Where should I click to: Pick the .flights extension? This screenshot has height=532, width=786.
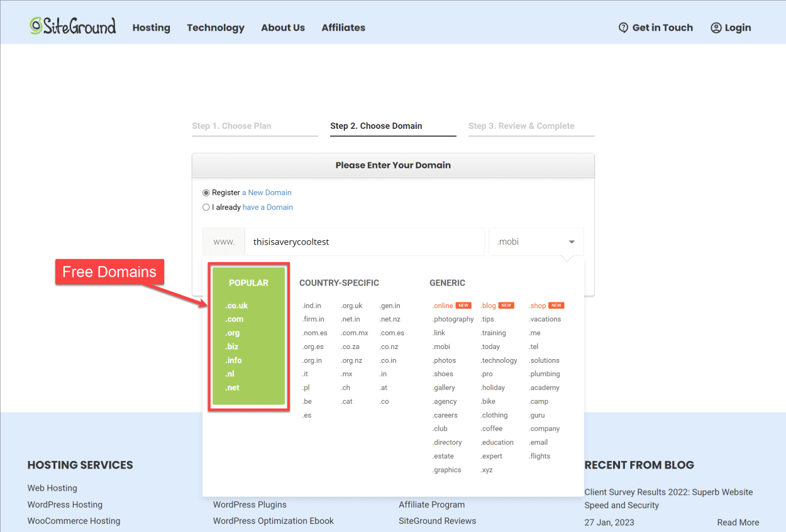coord(540,456)
